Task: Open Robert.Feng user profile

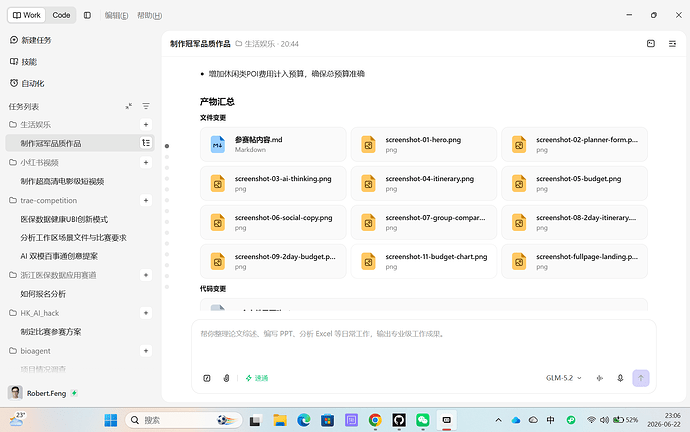Action: click(x=42, y=393)
